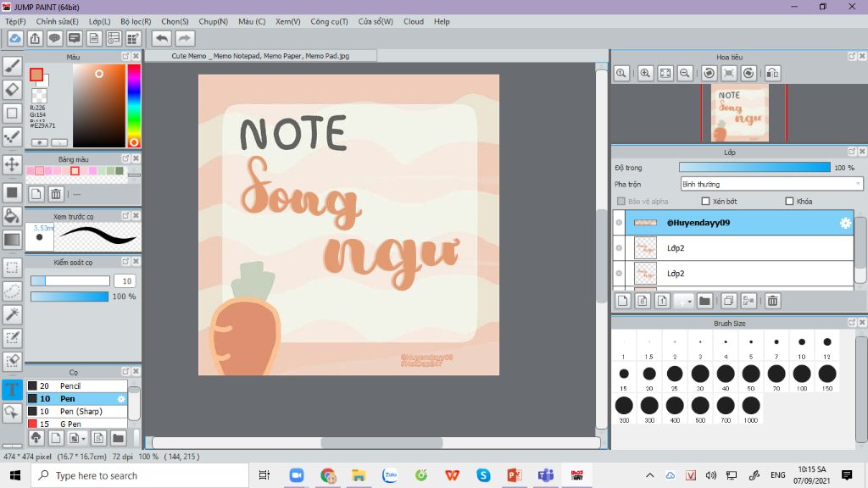Click the cloud download brush icon
868x488 pixels.
pyautogui.click(x=36, y=438)
